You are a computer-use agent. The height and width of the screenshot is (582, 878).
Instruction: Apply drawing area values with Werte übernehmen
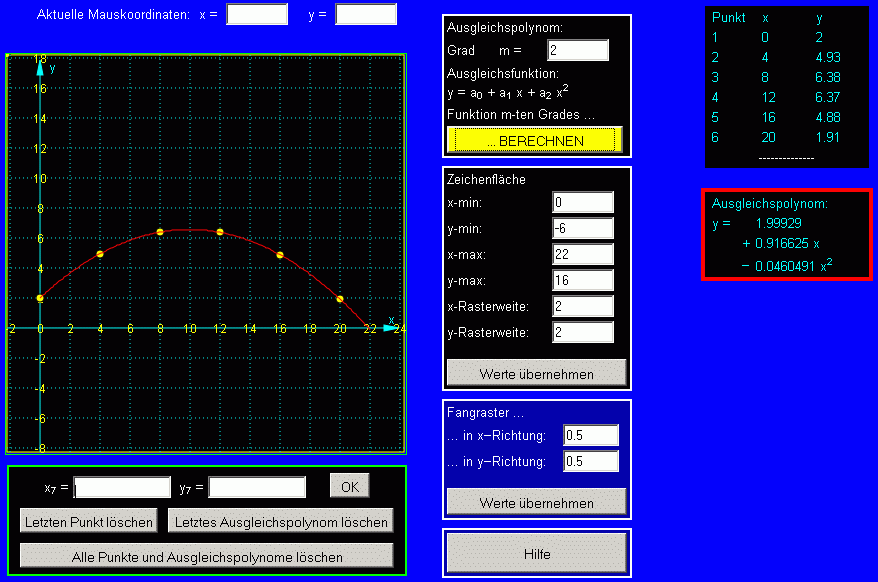[x=536, y=374]
